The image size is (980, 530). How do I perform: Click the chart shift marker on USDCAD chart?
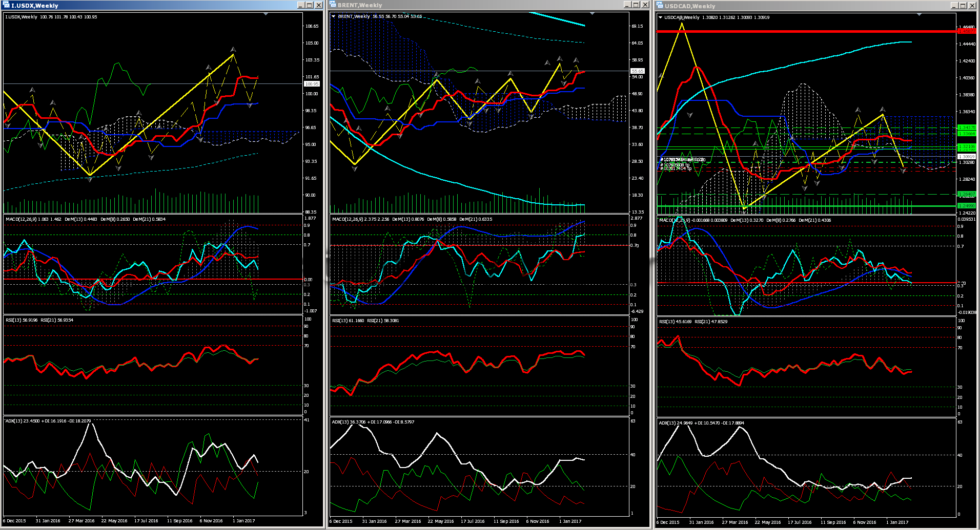(x=919, y=15)
